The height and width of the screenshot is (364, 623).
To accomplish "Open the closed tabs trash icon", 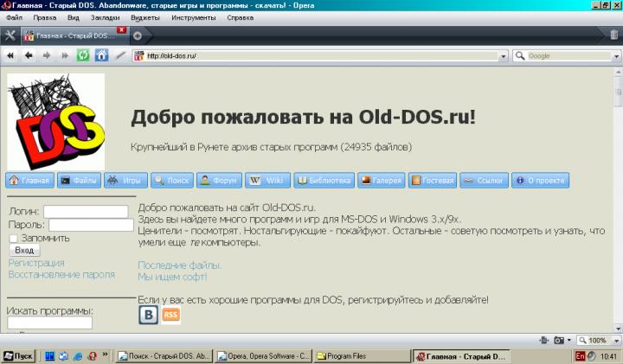I will (x=614, y=35).
